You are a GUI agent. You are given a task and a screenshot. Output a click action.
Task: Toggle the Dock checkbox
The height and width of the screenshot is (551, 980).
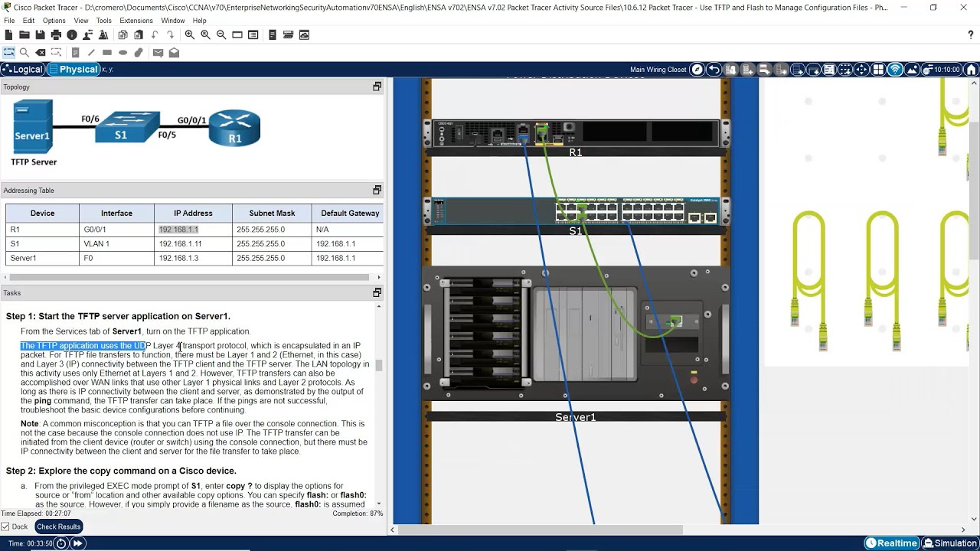pos(5,527)
